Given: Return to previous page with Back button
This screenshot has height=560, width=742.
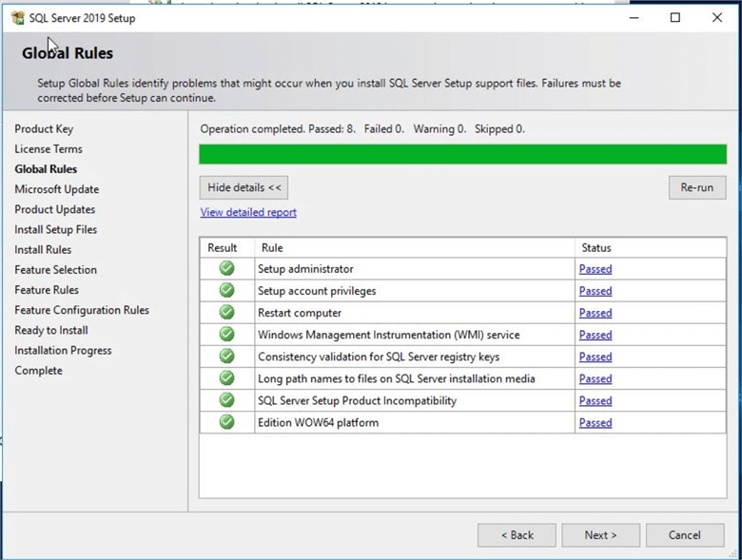Looking at the screenshot, I should 517,535.
